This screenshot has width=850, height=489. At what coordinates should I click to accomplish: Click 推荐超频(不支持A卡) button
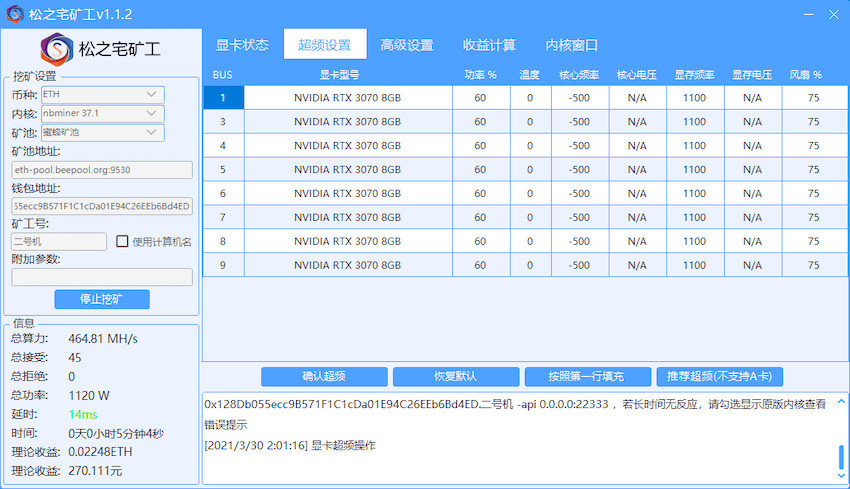(x=719, y=376)
